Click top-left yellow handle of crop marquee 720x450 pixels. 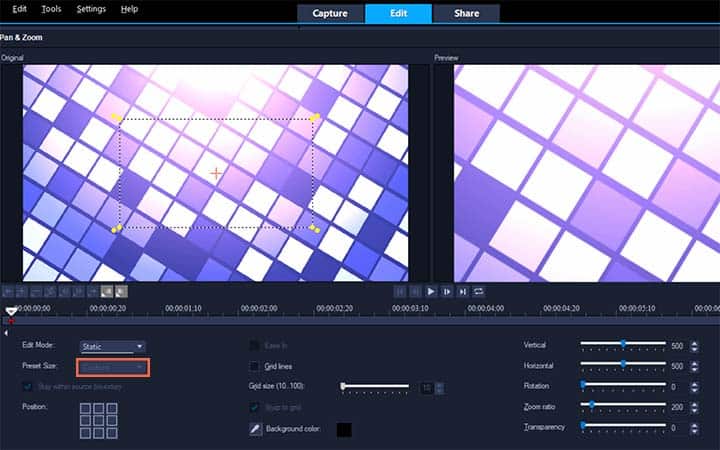tap(117, 118)
